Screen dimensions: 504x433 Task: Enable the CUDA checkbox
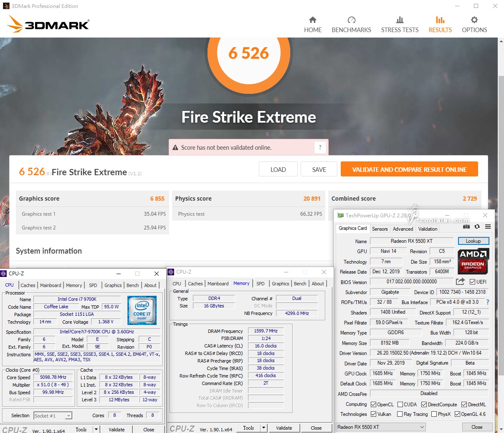tap(400, 404)
